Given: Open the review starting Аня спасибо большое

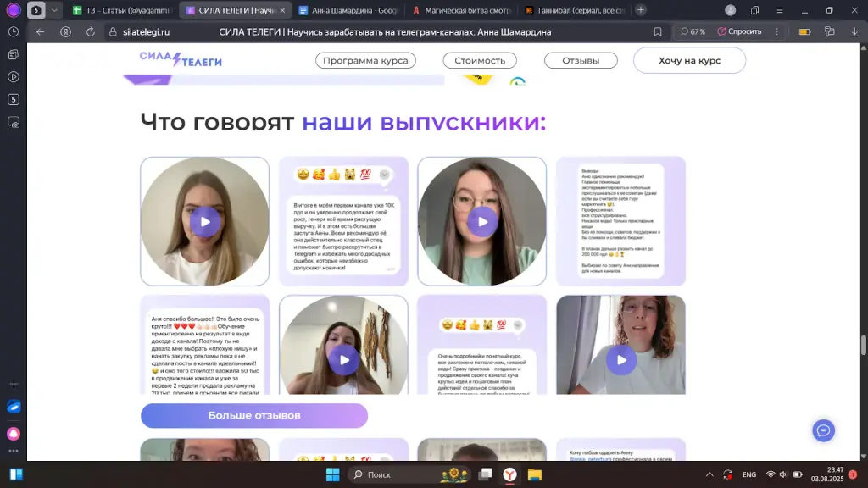Looking at the screenshot, I should pyautogui.click(x=205, y=345).
